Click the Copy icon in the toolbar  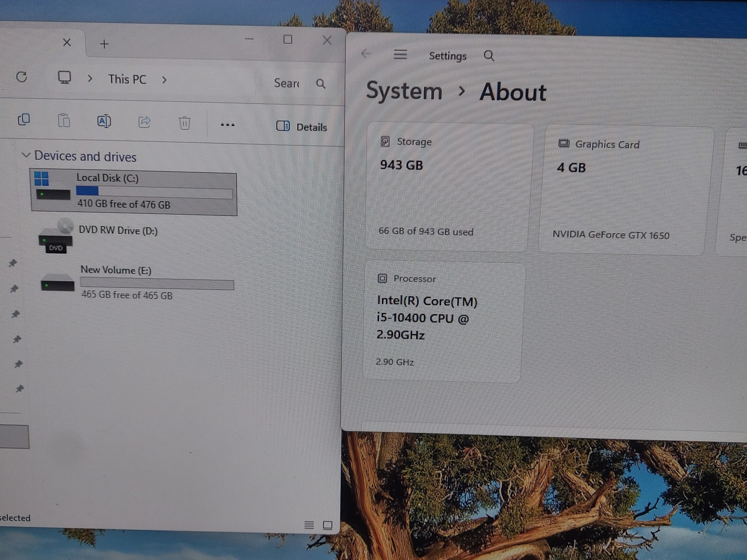pyautogui.click(x=24, y=120)
